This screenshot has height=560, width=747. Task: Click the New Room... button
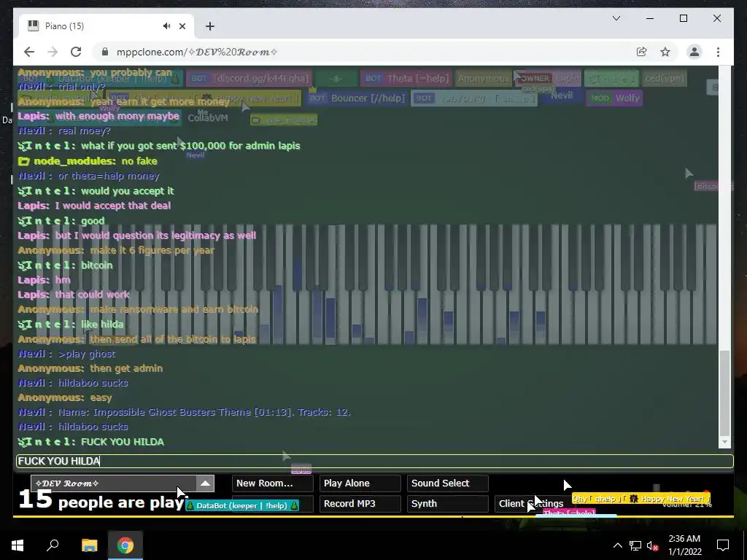[x=273, y=483]
